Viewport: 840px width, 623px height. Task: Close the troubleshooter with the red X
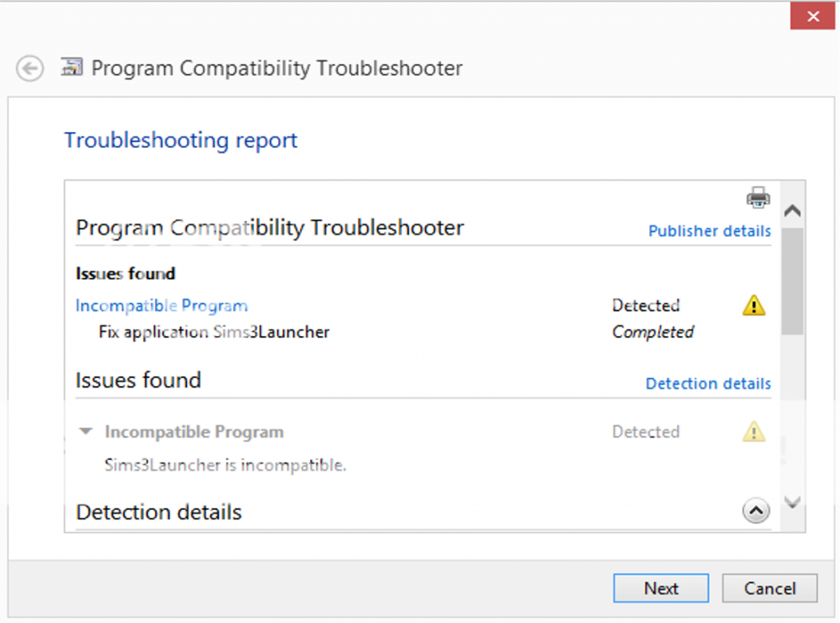(812, 16)
